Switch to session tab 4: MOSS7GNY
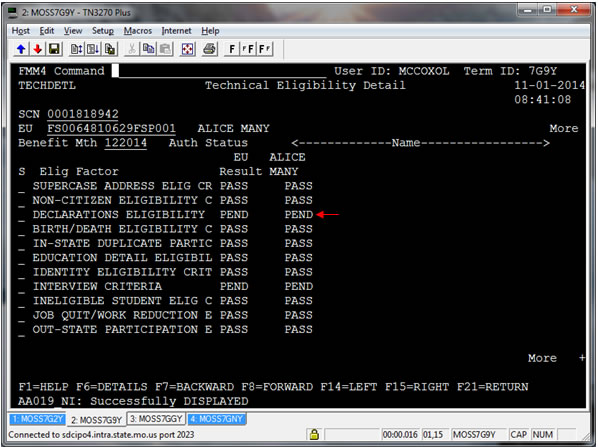Image resolution: width=598 pixels, height=447 pixels. (x=217, y=419)
